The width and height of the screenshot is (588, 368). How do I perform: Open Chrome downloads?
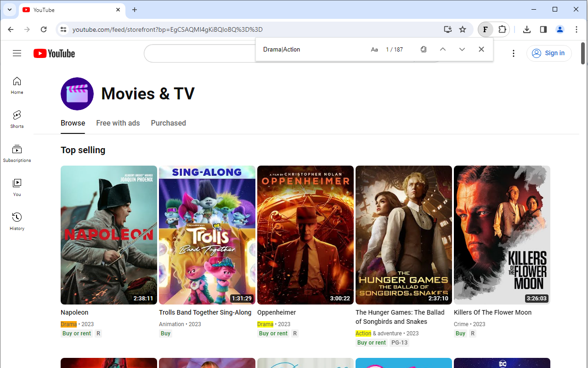[x=527, y=29]
